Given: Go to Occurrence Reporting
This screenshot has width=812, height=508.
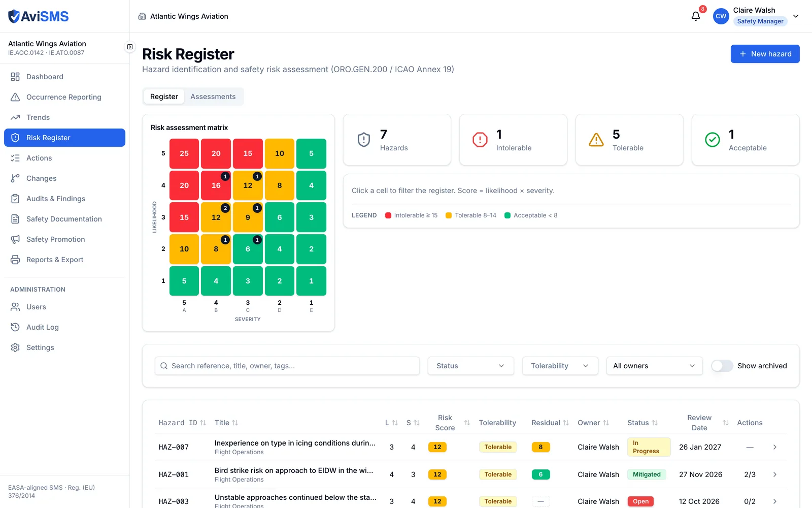Looking at the screenshot, I should (x=64, y=97).
